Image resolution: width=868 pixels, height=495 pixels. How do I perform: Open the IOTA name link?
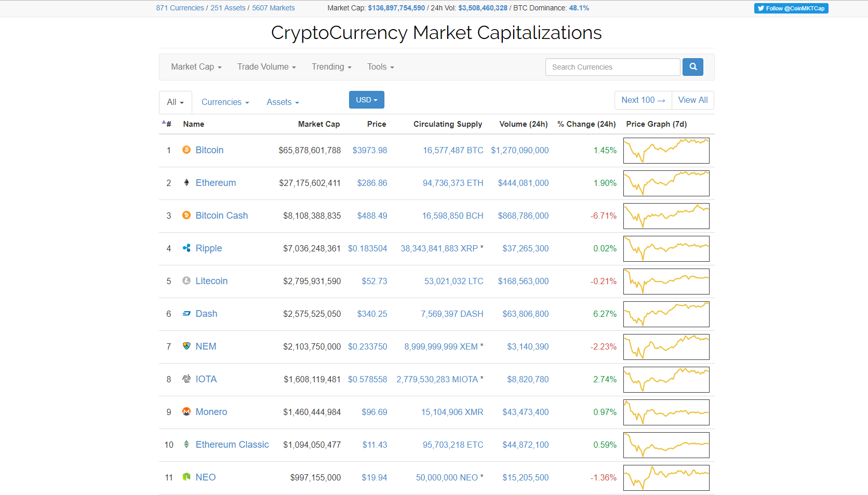pos(206,379)
